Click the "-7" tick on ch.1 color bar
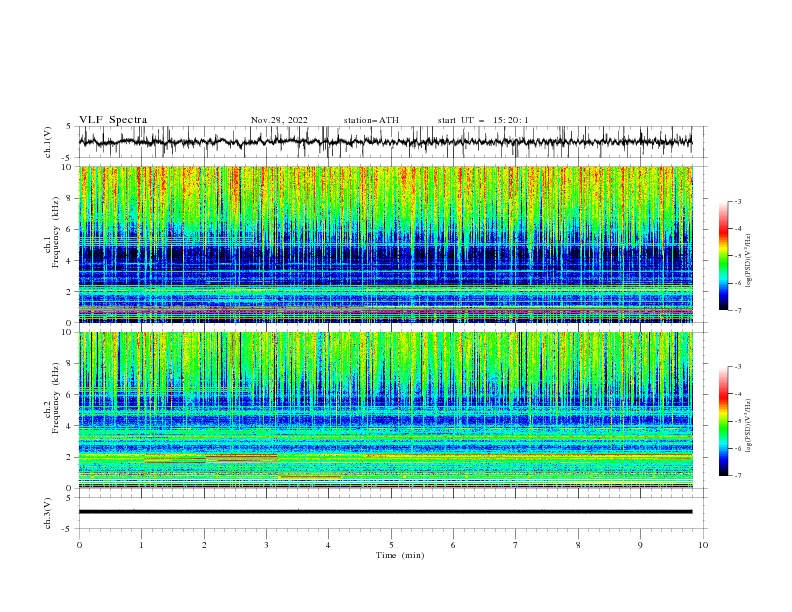The image size is (792, 612). (x=737, y=310)
